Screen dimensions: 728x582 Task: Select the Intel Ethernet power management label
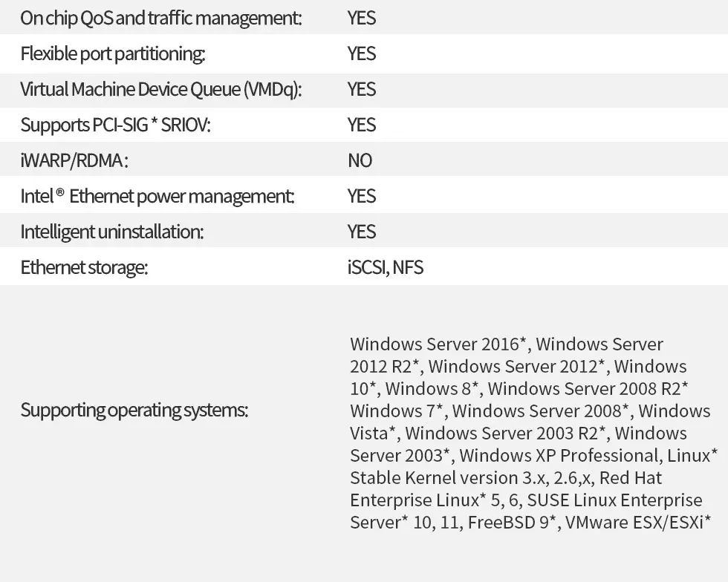coord(157,196)
